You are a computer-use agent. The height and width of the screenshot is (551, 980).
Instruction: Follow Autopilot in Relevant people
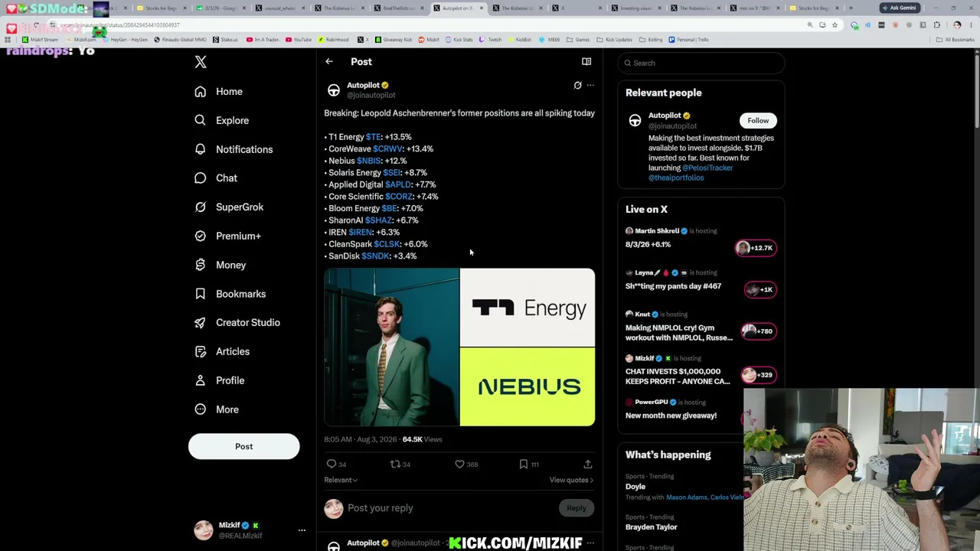click(758, 121)
